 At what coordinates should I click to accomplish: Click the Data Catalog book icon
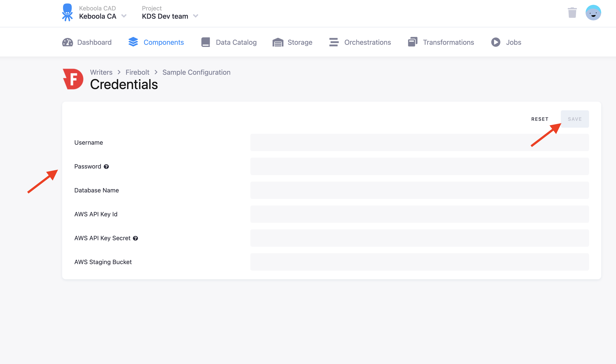pos(206,42)
